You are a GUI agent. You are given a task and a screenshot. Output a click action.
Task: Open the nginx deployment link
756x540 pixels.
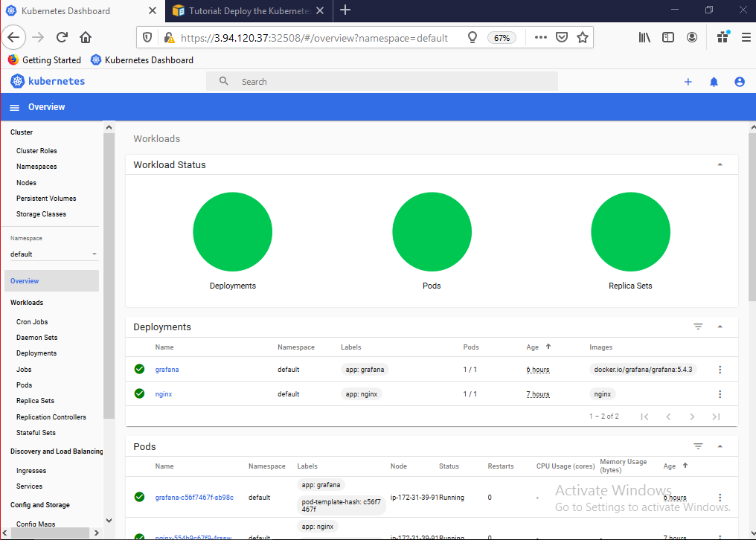coord(164,394)
